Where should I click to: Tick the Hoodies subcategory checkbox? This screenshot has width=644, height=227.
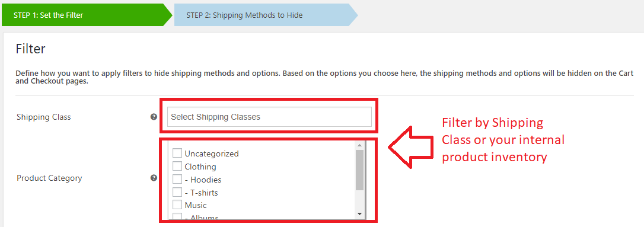(177, 179)
